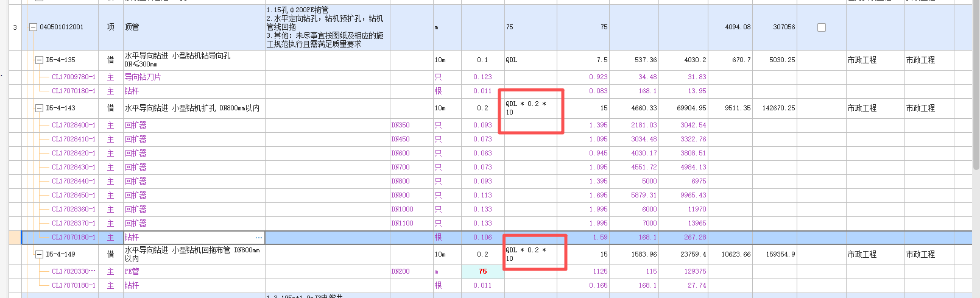Select the truncated code CL17020330… for PE管
The height and width of the screenshot is (298, 980).
coord(74,272)
